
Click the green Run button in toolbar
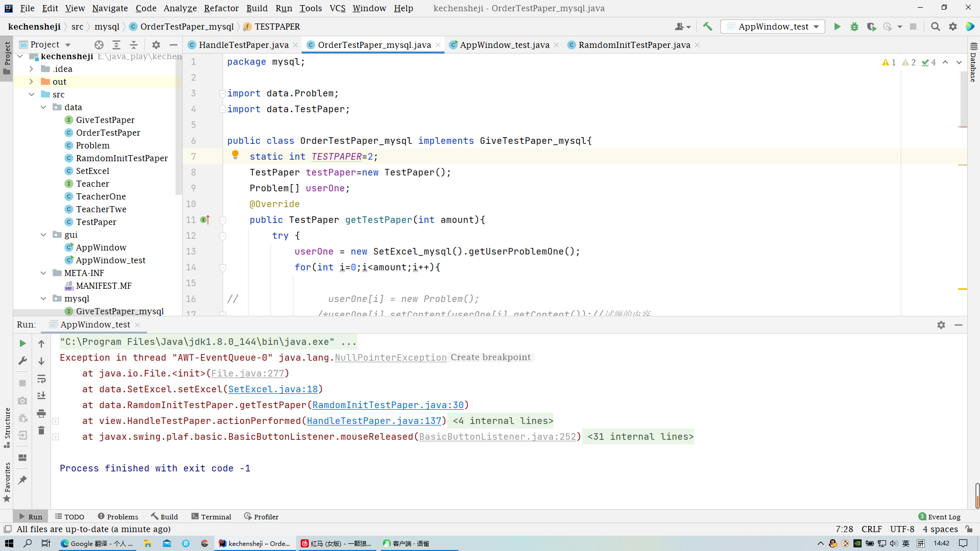837,27
